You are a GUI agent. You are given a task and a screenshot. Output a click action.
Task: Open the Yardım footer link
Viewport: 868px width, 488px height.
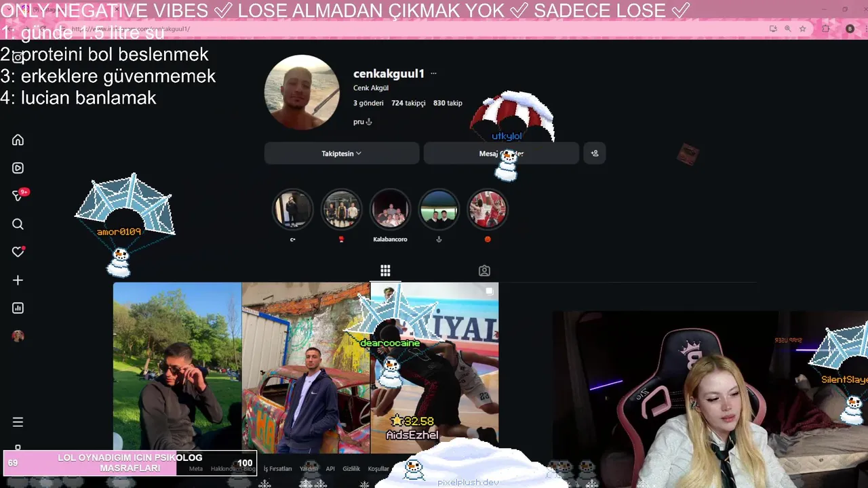[309, 468]
